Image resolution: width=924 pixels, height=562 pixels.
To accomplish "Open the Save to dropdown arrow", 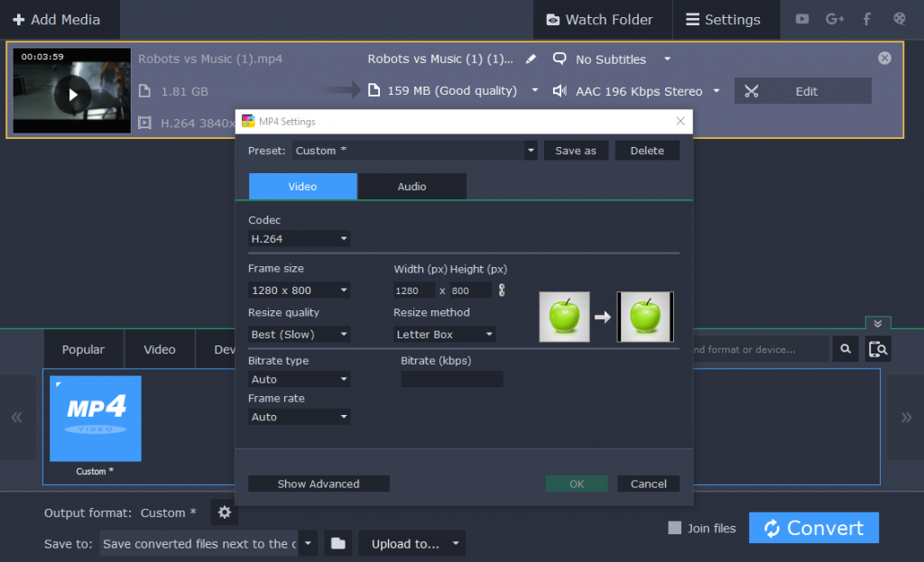I will [308, 543].
